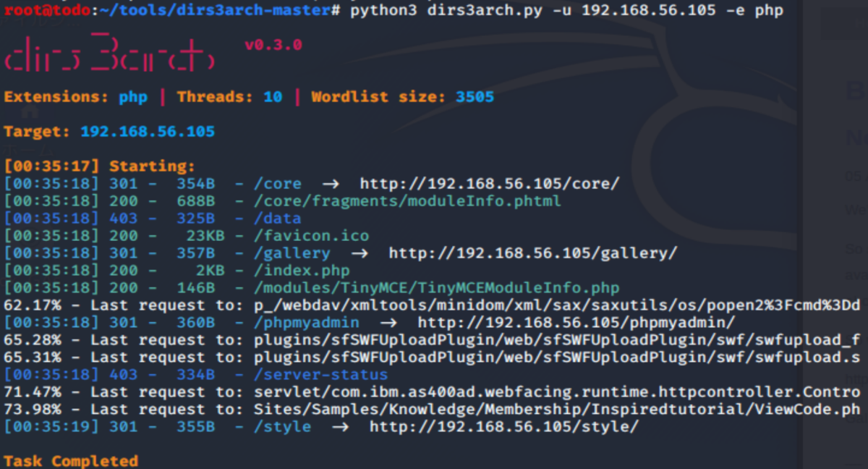The image size is (868, 469).
Task: Select the /modules/TinyMCE/TinyMCEModuleInfo.php path
Action: click(x=436, y=288)
